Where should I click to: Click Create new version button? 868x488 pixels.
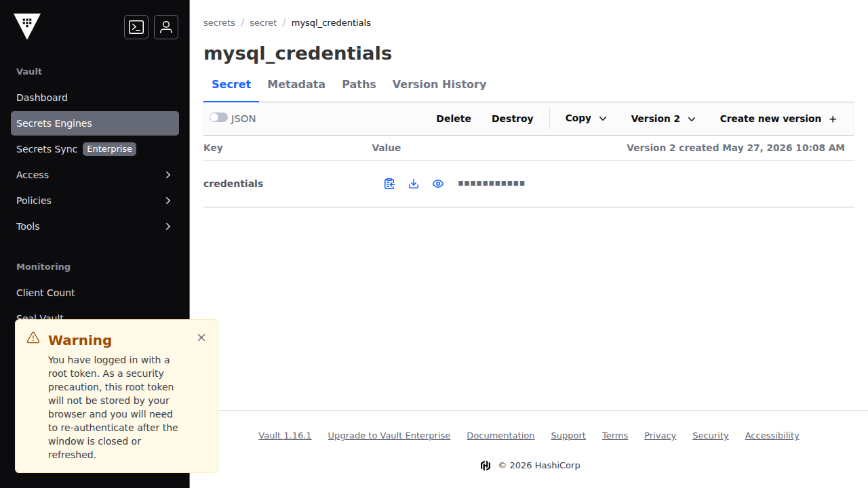pos(778,119)
